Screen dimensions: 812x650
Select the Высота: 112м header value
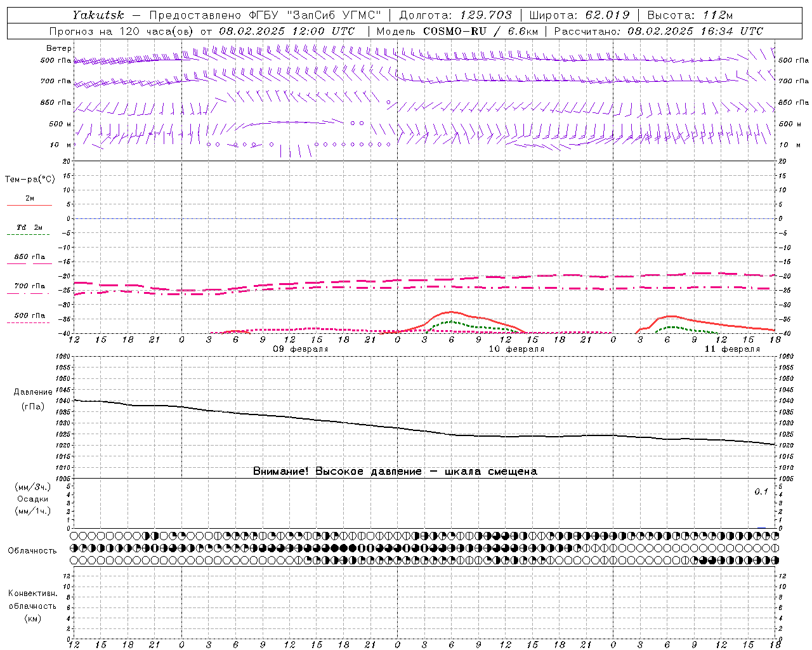[690, 15]
